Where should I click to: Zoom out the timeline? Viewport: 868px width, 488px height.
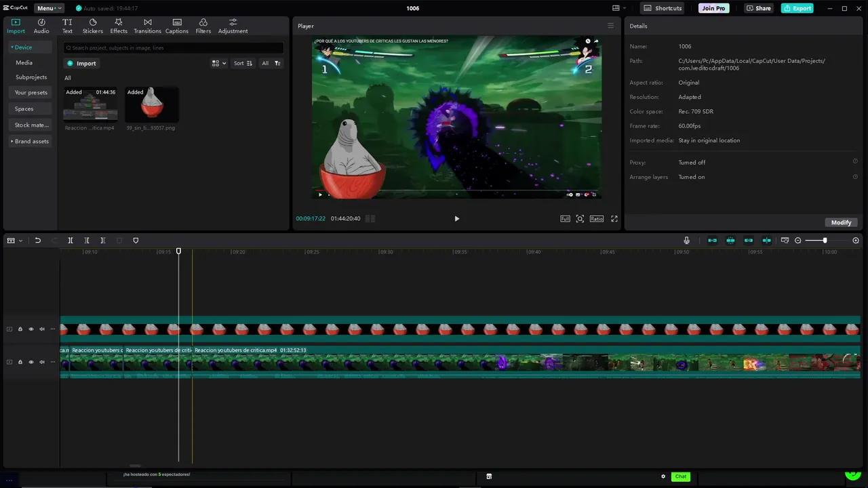click(x=798, y=241)
